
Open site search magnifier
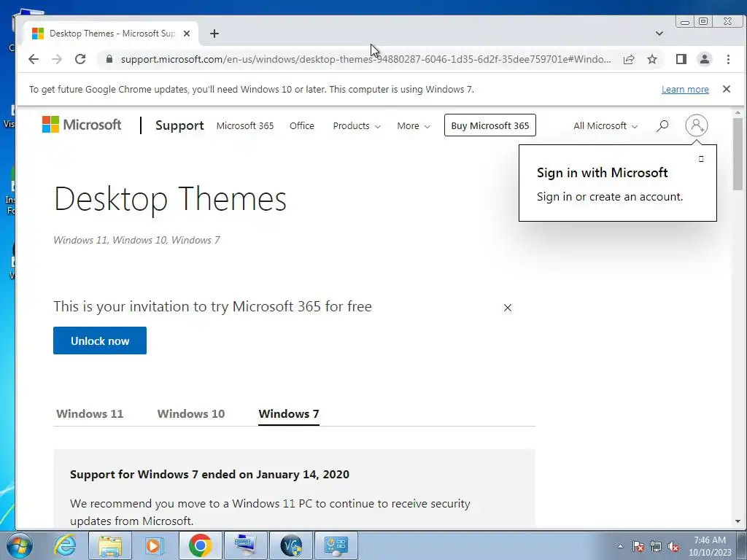pyautogui.click(x=662, y=125)
